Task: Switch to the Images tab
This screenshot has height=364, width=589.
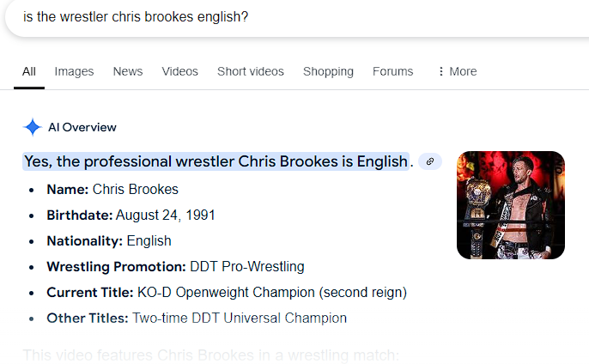Action: 74,71
